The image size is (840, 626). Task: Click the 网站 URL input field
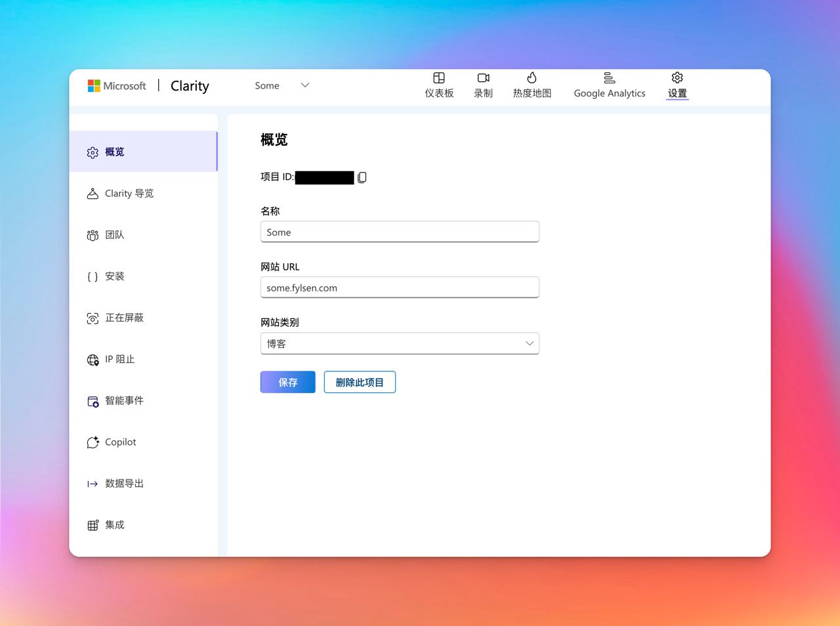(x=400, y=287)
